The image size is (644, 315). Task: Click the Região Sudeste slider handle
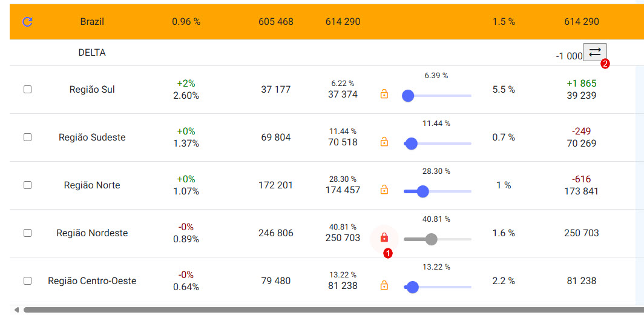tap(412, 144)
